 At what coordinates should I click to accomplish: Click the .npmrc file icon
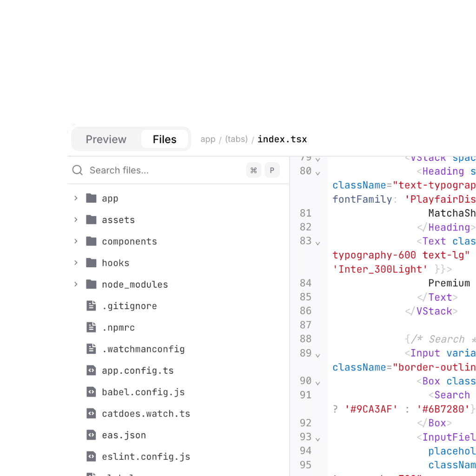tap(91, 327)
